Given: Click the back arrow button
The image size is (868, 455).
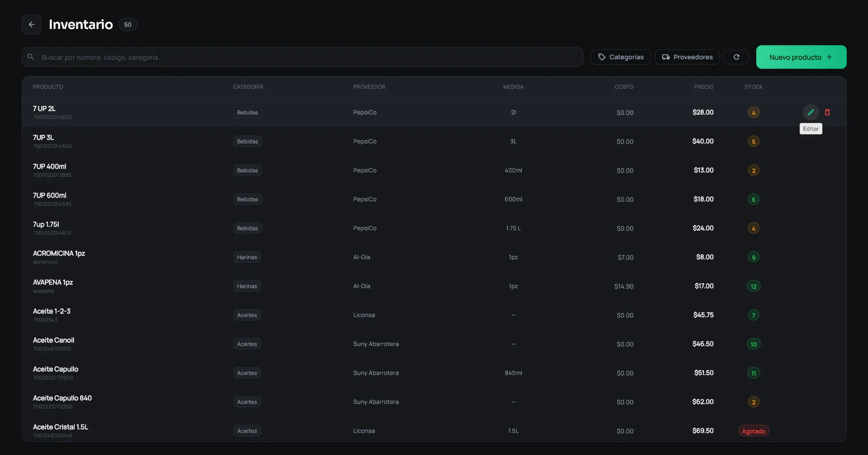Looking at the screenshot, I should coord(32,24).
